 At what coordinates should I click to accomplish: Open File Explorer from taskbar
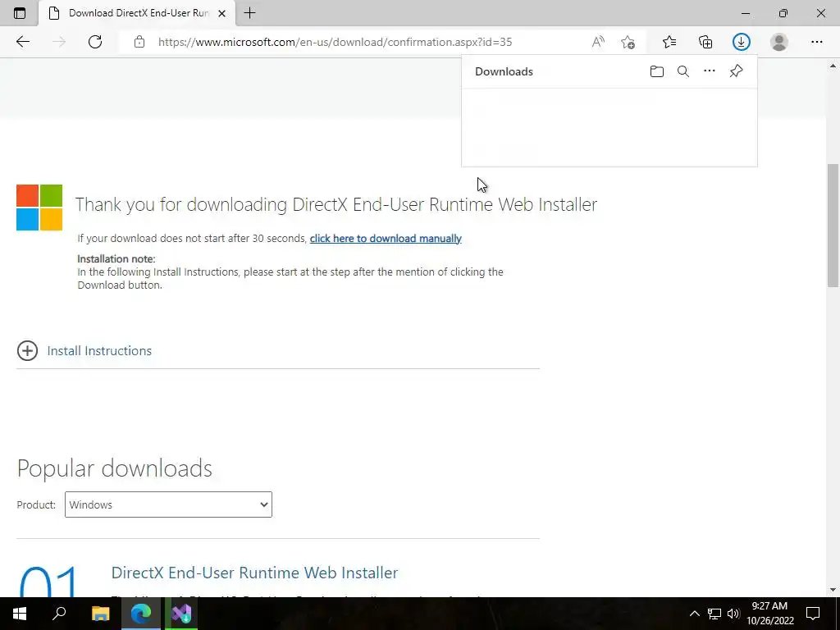click(100, 614)
